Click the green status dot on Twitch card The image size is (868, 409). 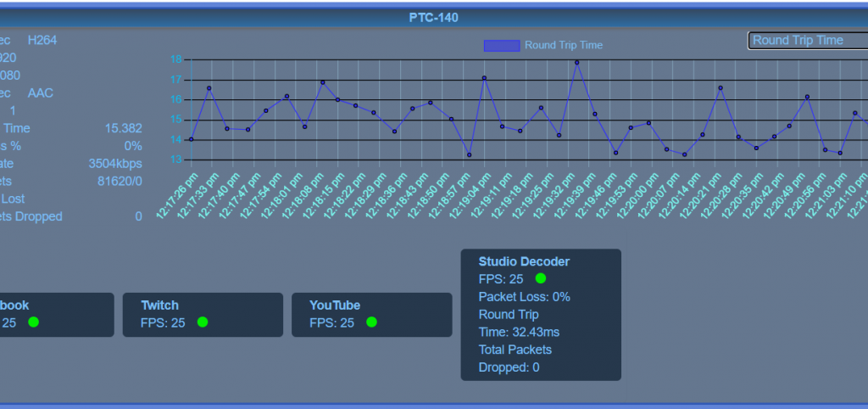(203, 322)
